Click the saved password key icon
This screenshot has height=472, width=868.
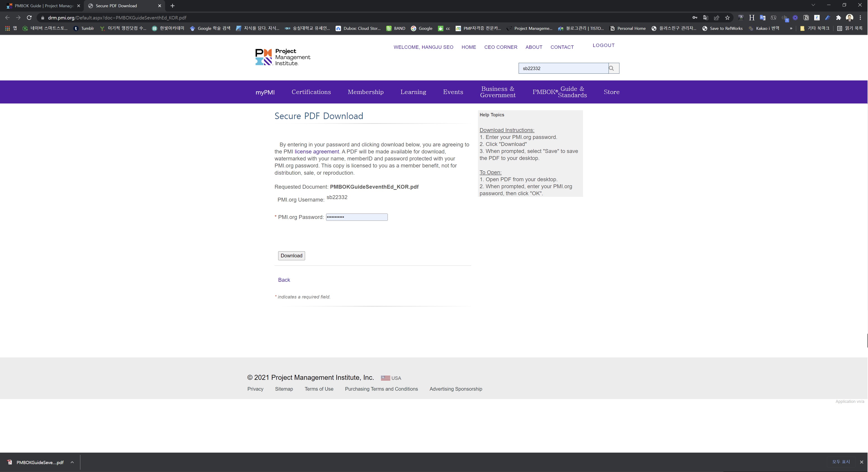click(695, 18)
